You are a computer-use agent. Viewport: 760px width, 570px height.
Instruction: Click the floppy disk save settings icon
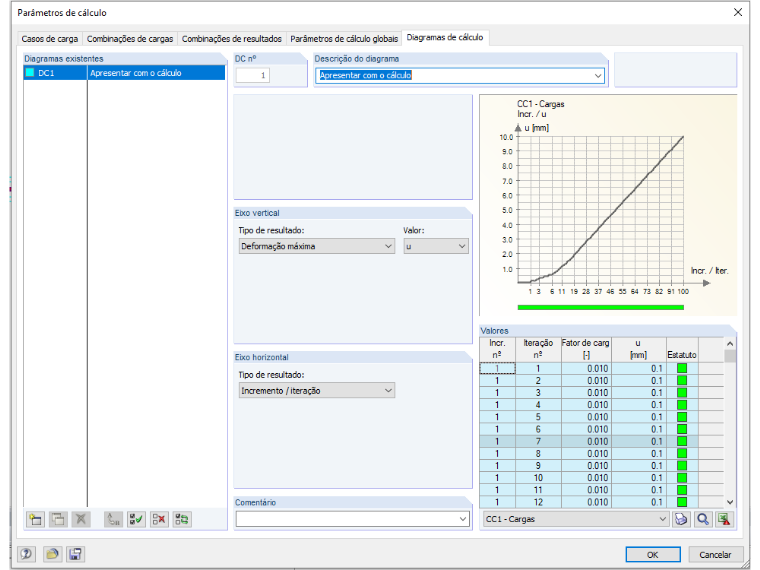75,554
